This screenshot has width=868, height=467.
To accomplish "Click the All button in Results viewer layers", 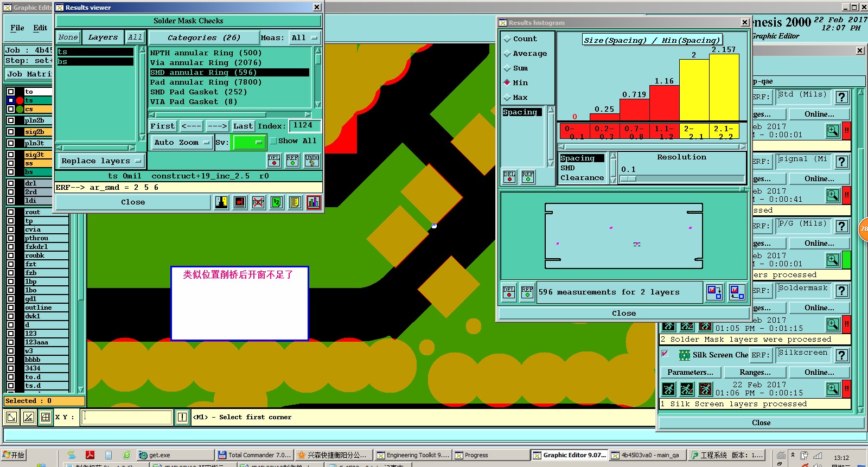I will point(135,37).
